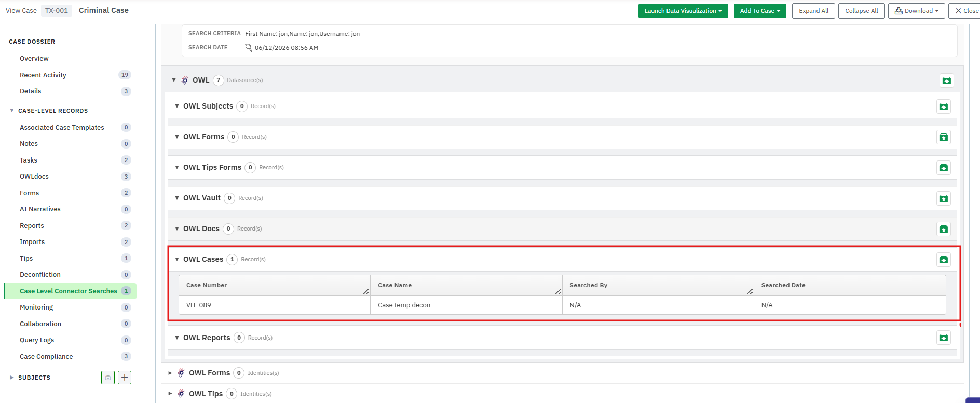The width and height of the screenshot is (980, 403).
Task: Collapse the OWL datasource section
Action: click(x=174, y=80)
